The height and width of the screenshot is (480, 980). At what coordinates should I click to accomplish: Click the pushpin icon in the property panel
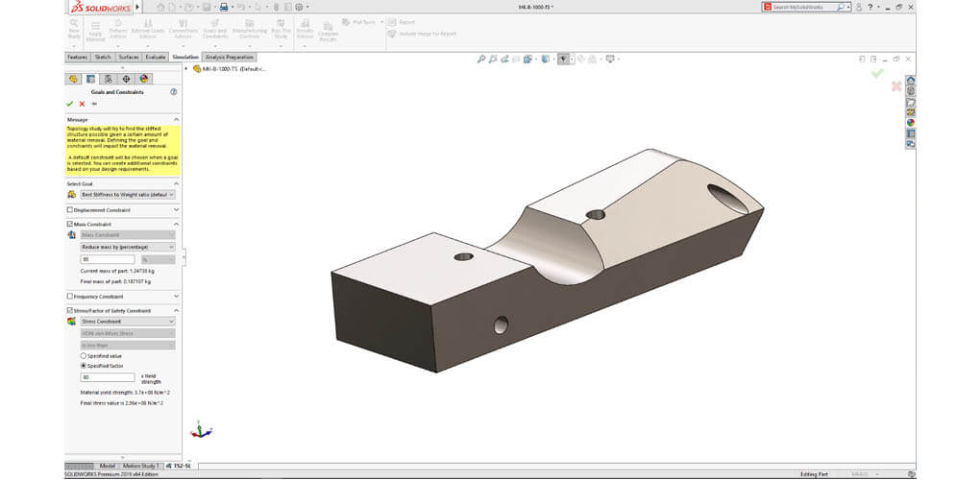tap(94, 104)
